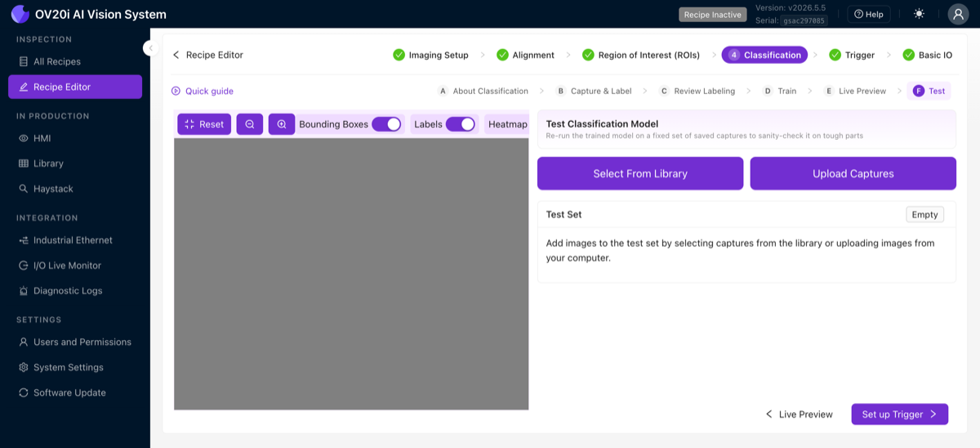Go to the Imaging Setup step
Screen dimensions: 980x448
pos(430,55)
